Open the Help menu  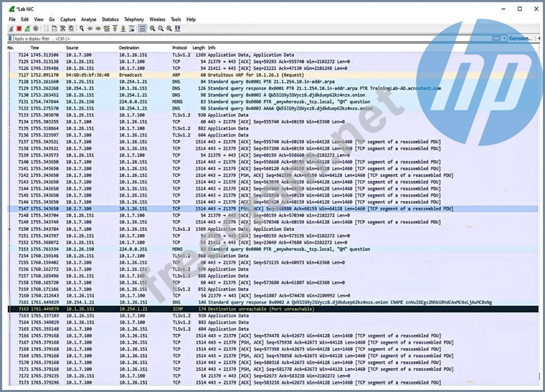pyautogui.click(x=191, y=19)
